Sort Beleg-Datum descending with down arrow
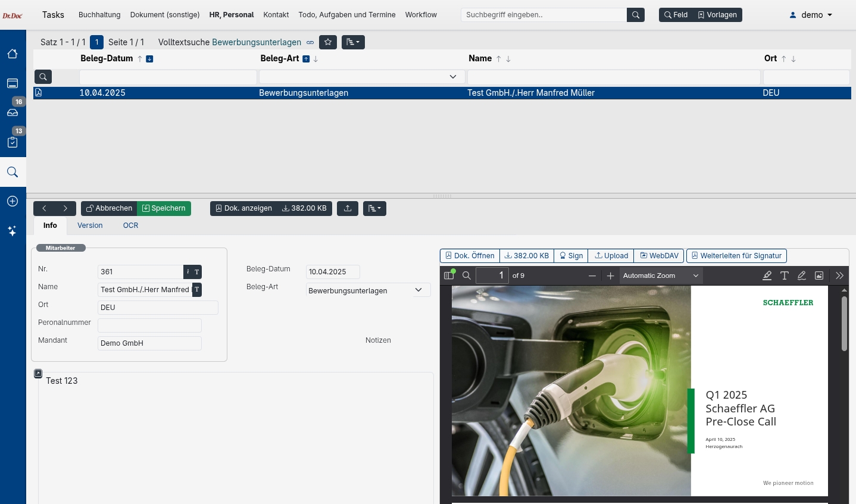Screen dimensions: 856x504 click(149, 59)
